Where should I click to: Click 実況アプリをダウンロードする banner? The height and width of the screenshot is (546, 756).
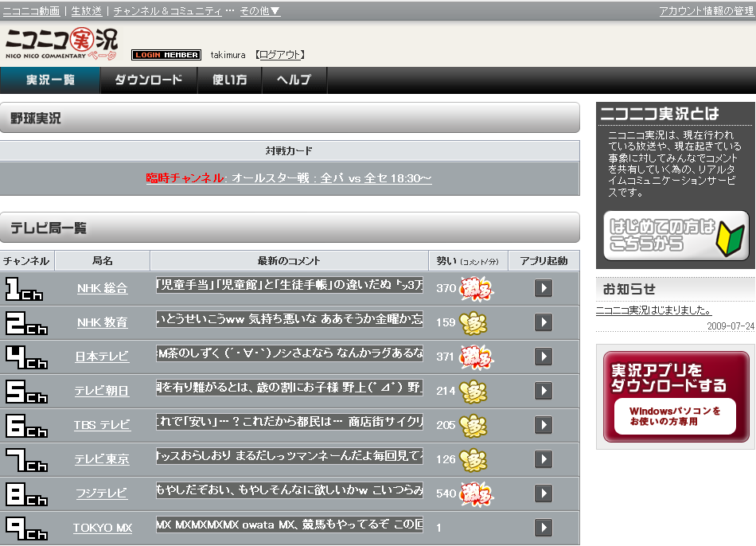[x=676, y=396]
